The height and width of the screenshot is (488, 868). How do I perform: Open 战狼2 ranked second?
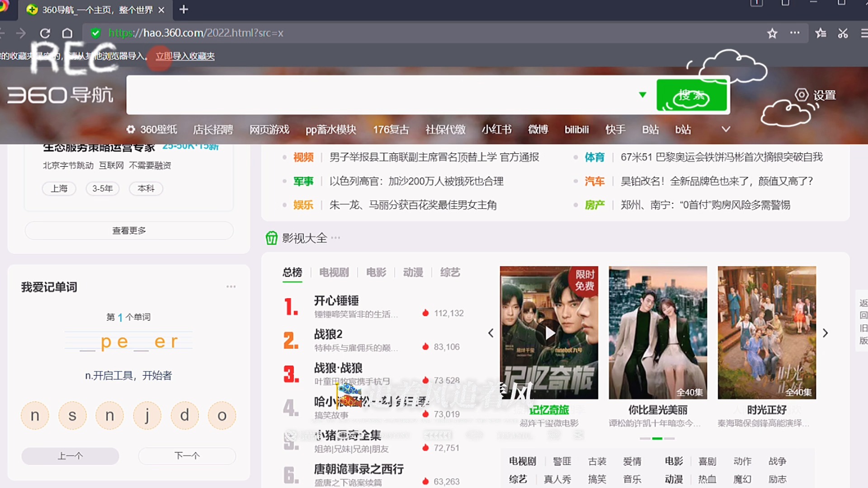328,334
